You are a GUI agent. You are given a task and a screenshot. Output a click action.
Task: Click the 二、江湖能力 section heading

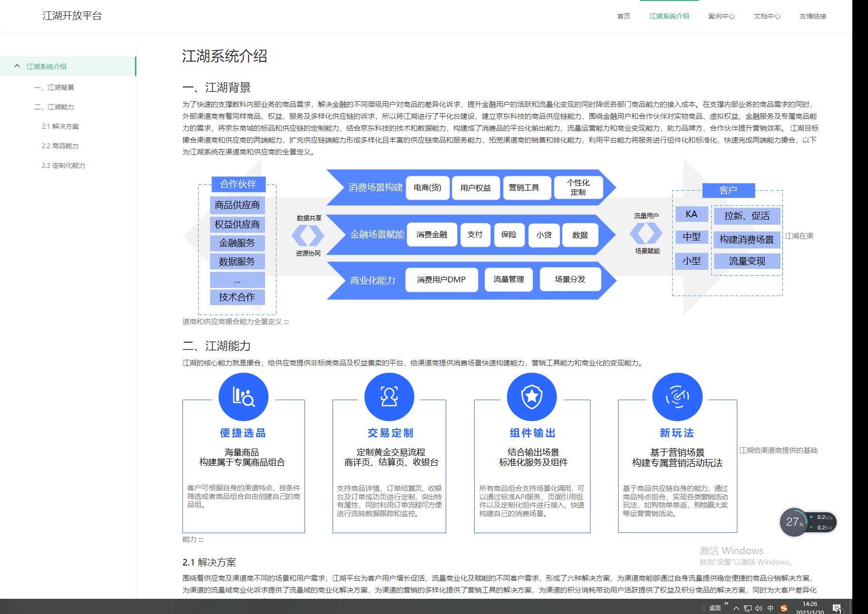coord(217,346)
